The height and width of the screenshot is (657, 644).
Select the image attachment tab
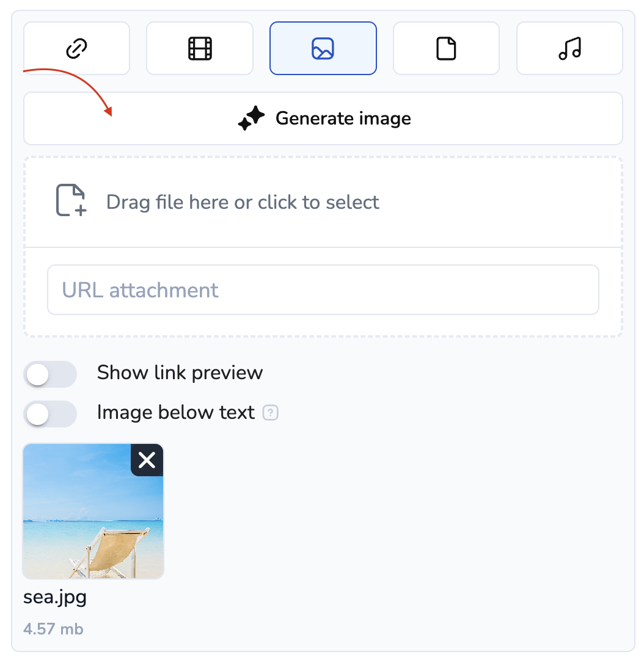pos(323,48)
